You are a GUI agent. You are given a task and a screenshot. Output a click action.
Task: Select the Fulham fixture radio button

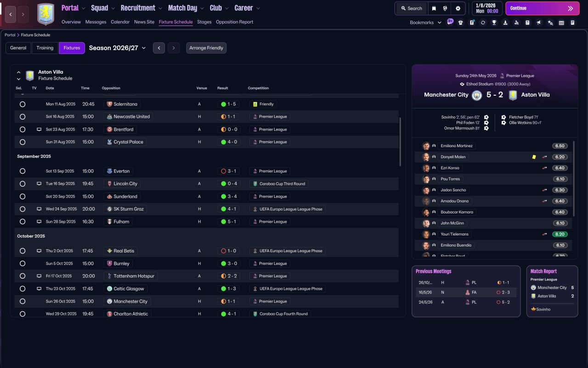23,222
